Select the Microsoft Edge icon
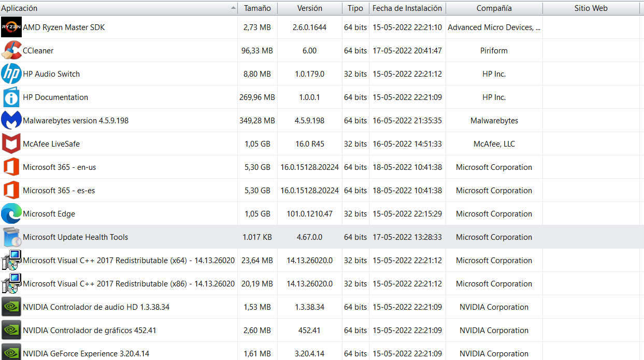644x360 pixels. point(11,213)
